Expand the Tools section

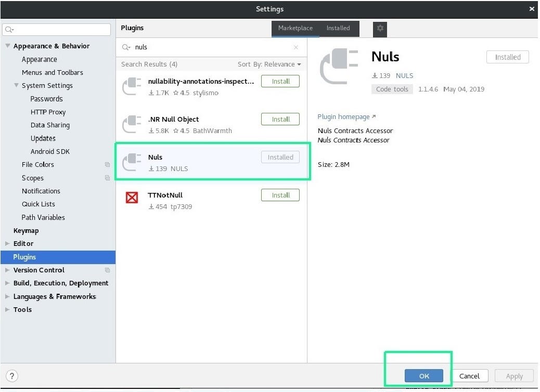point(7,309)
